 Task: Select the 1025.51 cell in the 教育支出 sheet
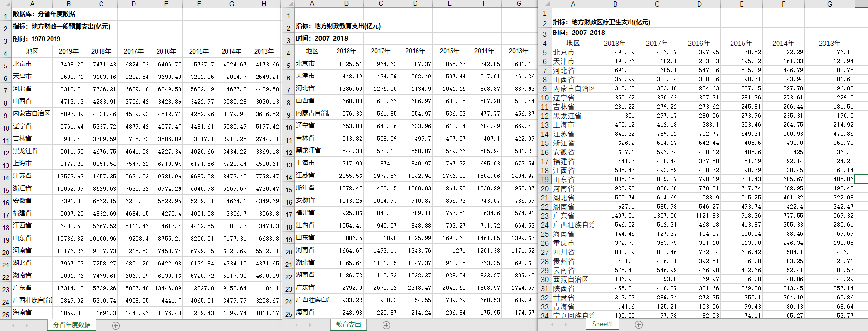[346, 64]
